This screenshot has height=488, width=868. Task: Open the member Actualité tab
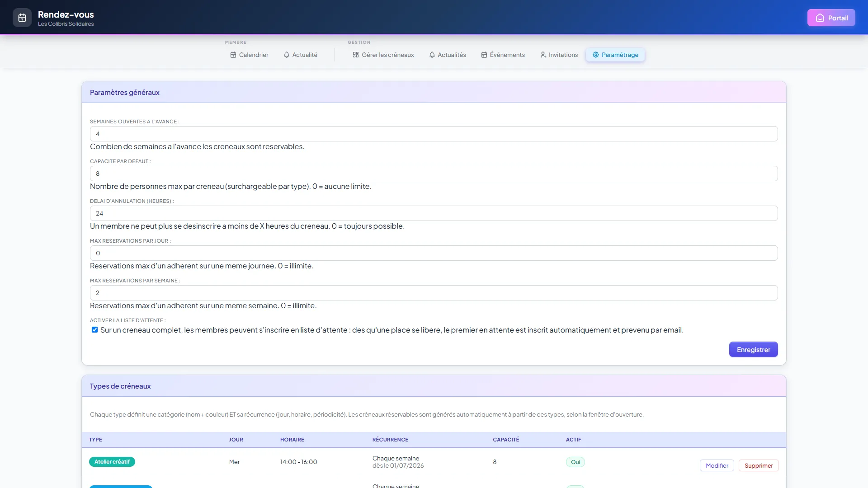[301, 55]
